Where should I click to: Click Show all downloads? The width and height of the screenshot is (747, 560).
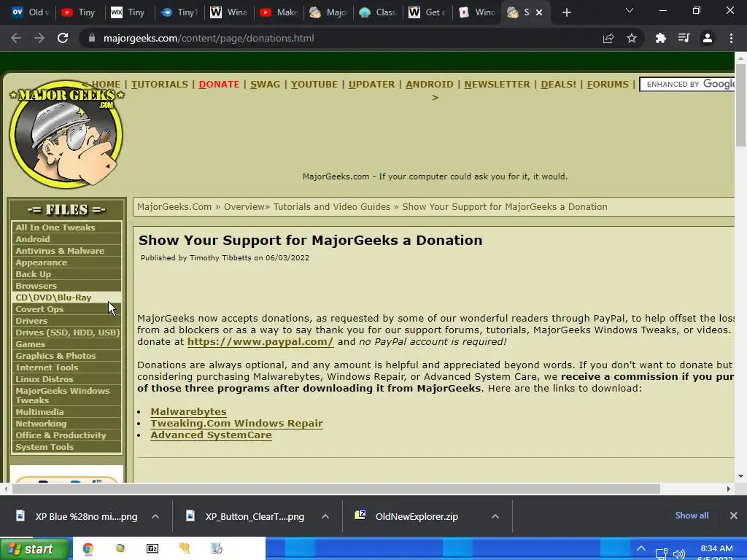click(x=692, y=516)
